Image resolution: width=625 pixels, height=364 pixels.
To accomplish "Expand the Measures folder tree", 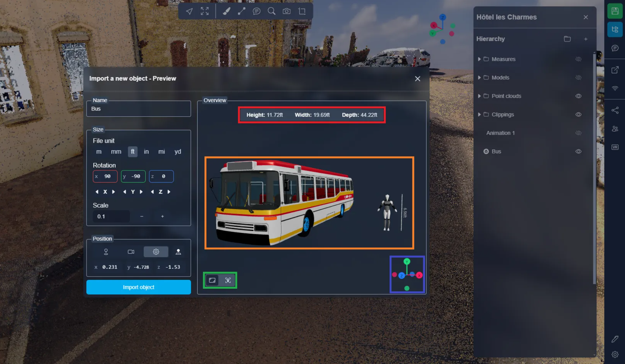I will coord(479,59).
